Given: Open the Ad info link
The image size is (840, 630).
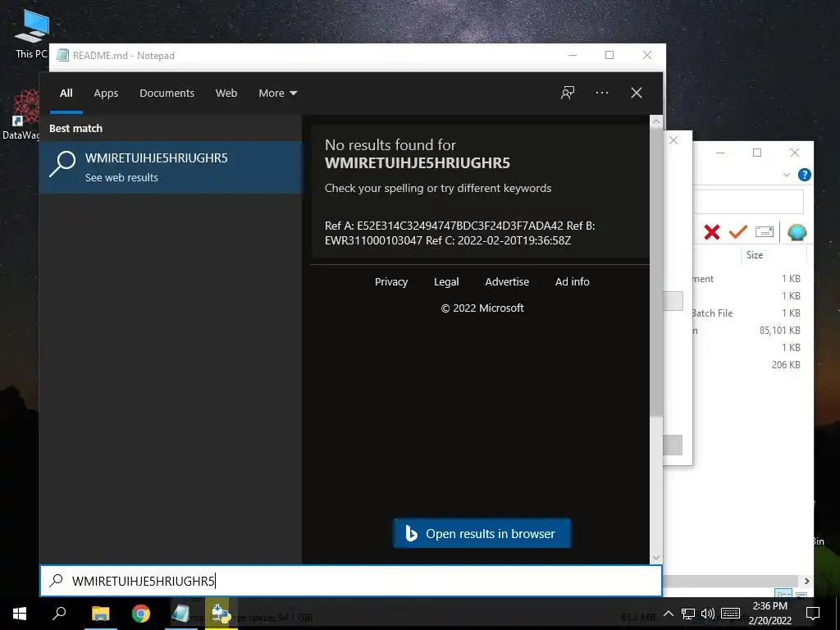Looking at the screenshot, I should pos(572,282).
